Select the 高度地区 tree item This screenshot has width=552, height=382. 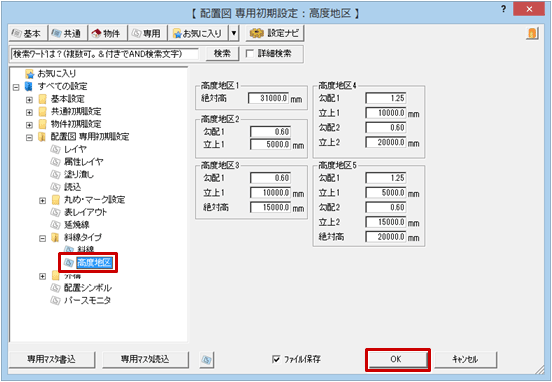95,263
